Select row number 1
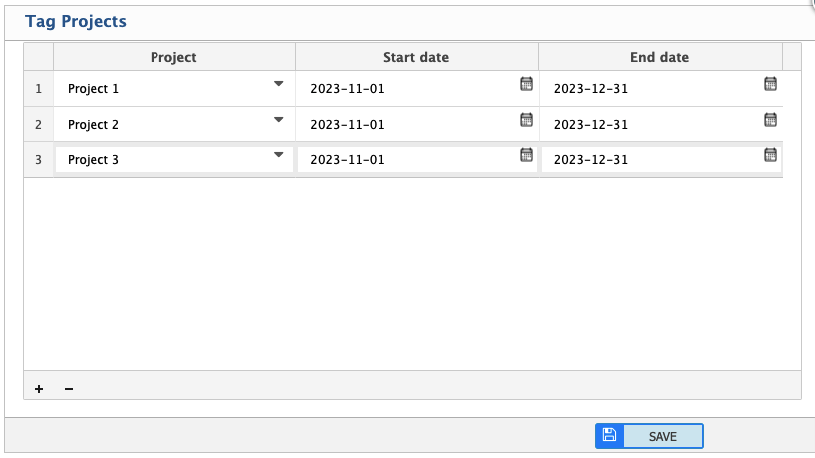The height and width of the screenshot is (458, 815). click(38, 89)
